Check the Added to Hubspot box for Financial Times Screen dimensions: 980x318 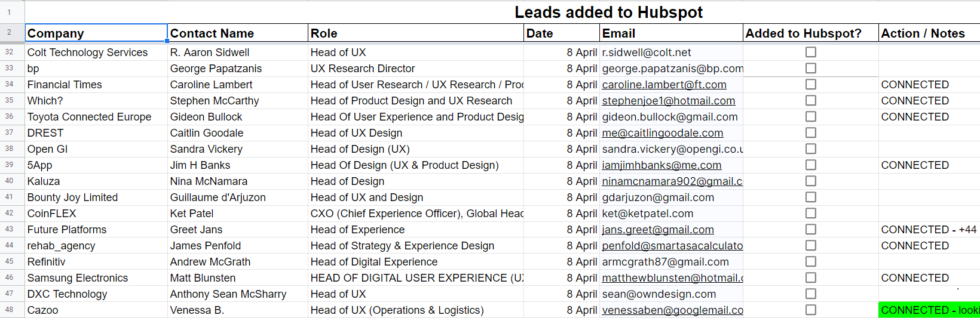(x=810, y=85)
